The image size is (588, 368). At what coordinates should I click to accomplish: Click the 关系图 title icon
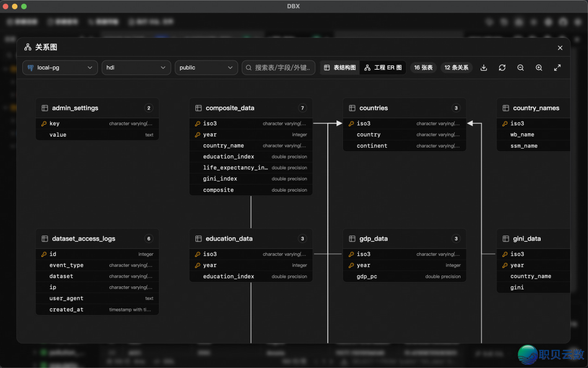tap(28, 47)
